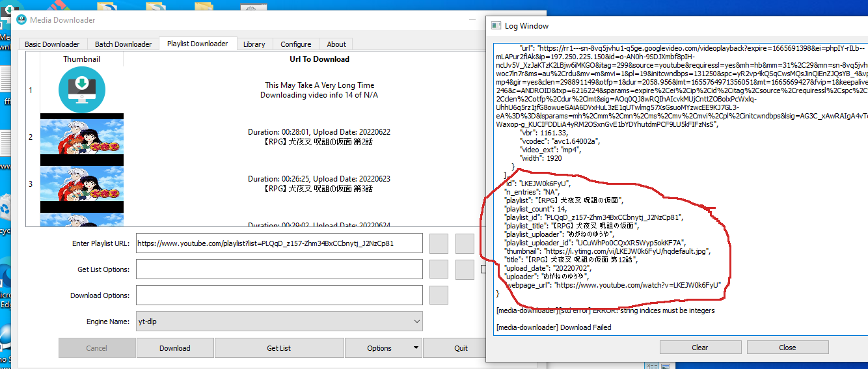Viewport: 868px width, 369px height.
Task: Open the Options dropdown button
Action: [383, 348]
